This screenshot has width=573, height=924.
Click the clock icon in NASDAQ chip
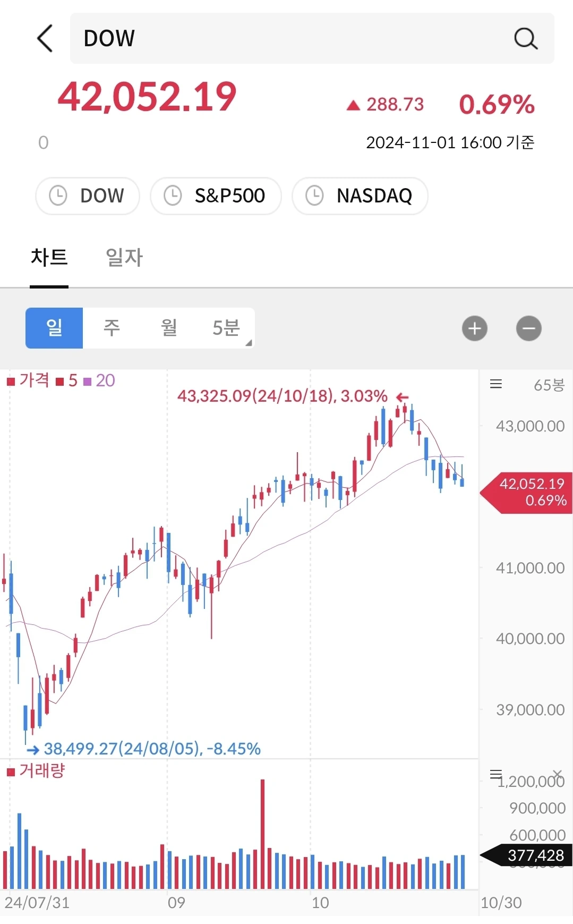[314, 196]
